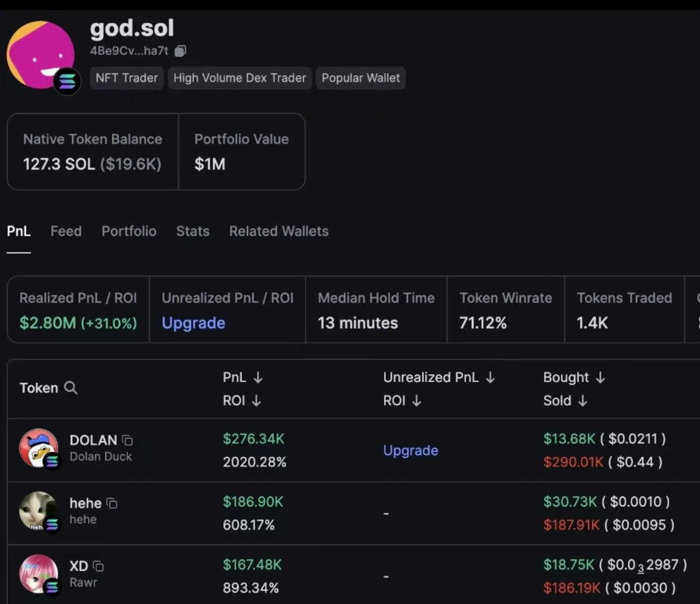
Task: Open the hehe cat token icon
Action: pos(38,511)
